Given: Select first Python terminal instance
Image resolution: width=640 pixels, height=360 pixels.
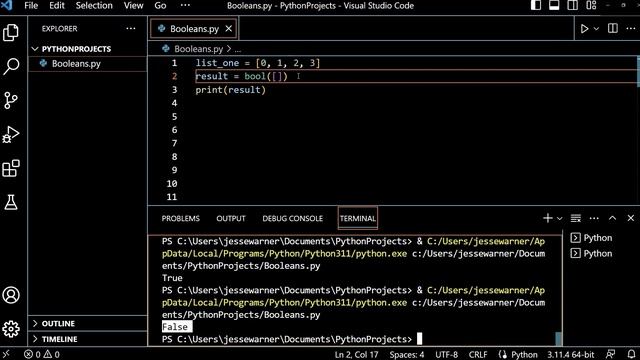Looking at the screenshot, I should tap(592, 238).
